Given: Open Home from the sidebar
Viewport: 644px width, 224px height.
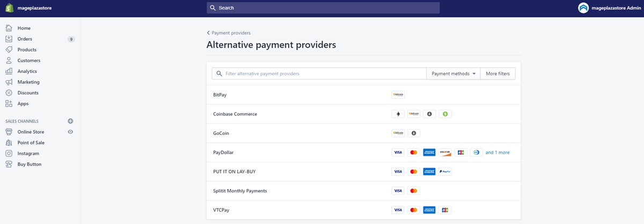Looking at the screenshot, I should click(24, 28).
